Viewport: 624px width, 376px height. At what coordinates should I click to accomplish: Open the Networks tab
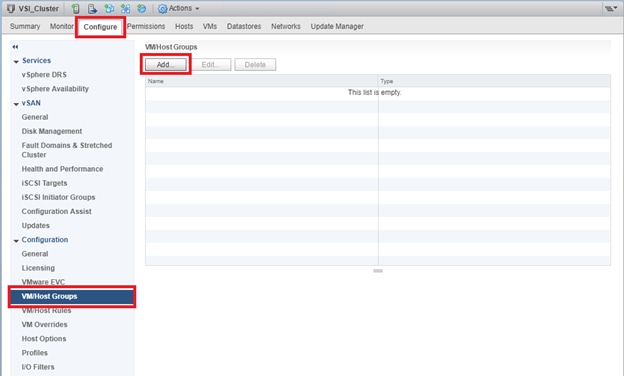[x=286, y=26]
